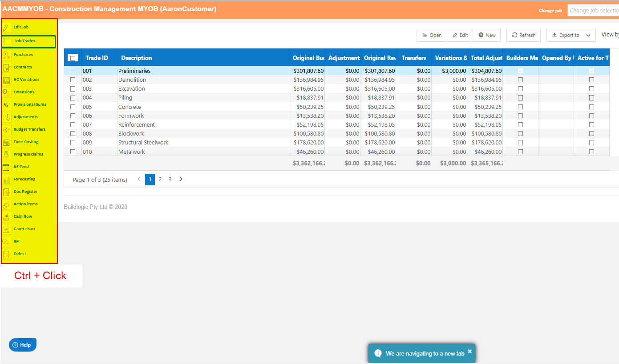Click the Provisional Sums icon
The image size is (619, 364).
[x=6, y=105]
